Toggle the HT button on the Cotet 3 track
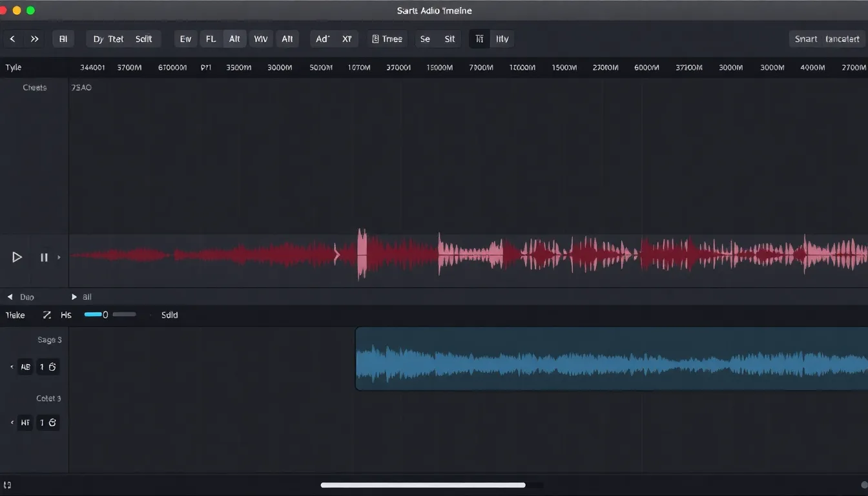 click(x=25, y=422)
